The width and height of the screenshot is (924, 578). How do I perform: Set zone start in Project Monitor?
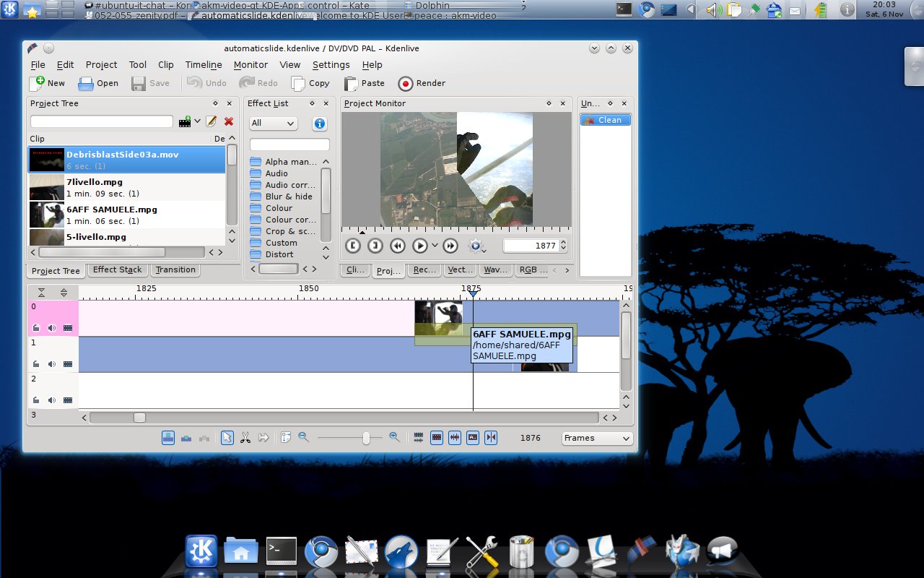click(x=352, y=246)
